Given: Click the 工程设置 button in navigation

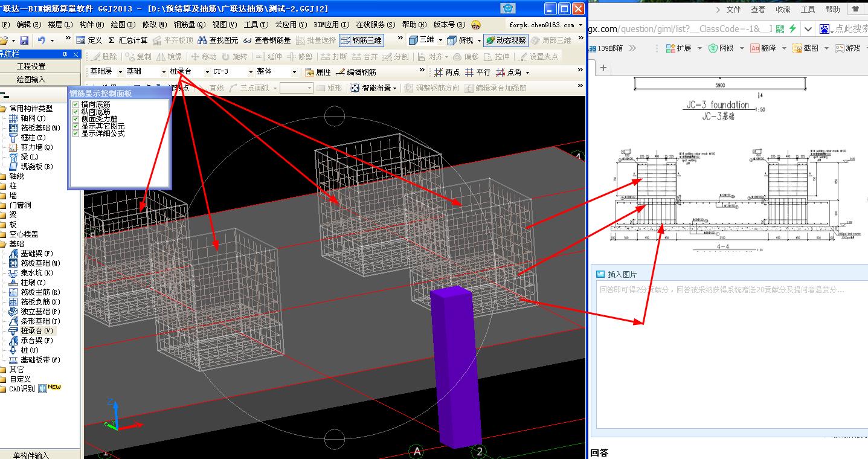Looking at the screenshot, I should (x=31, y=66).
